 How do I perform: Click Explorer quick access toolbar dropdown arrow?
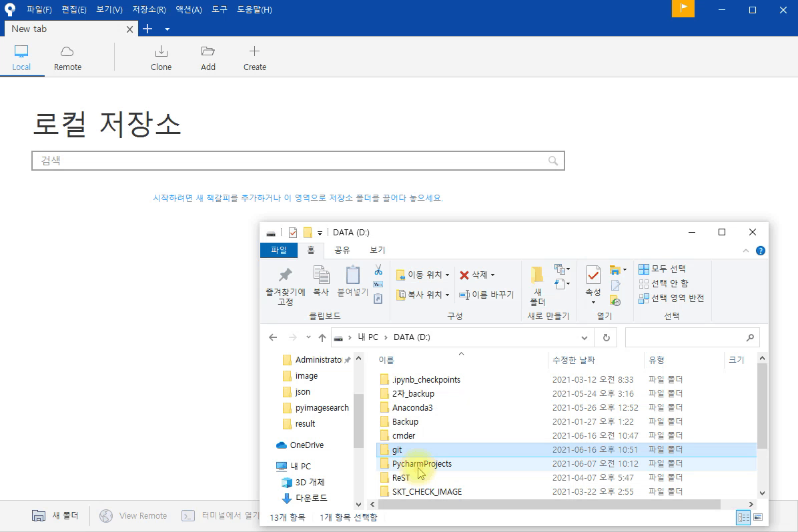coord(320,233)
